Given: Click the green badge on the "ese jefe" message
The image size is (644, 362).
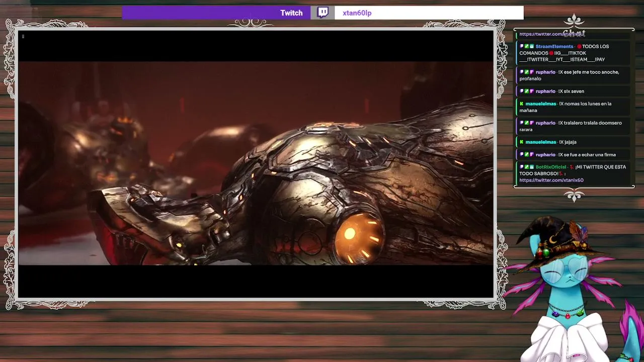Looking at the screenshot, I should click(527, 72).
